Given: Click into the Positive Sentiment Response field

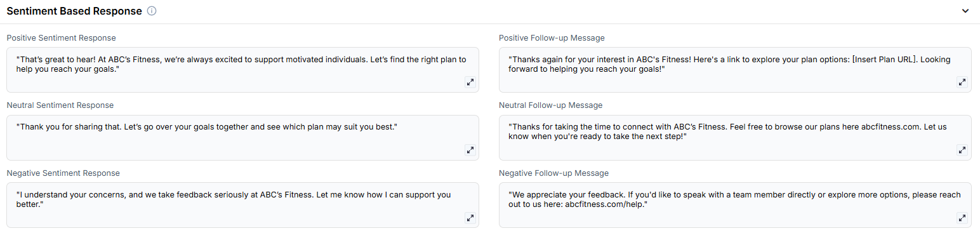Looking at the screenshot, I should (242, 70).
